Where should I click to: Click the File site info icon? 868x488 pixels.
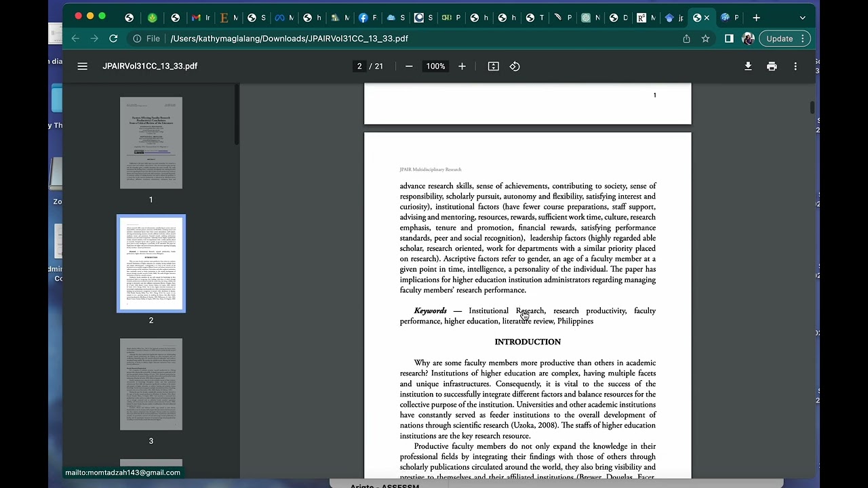137,39
